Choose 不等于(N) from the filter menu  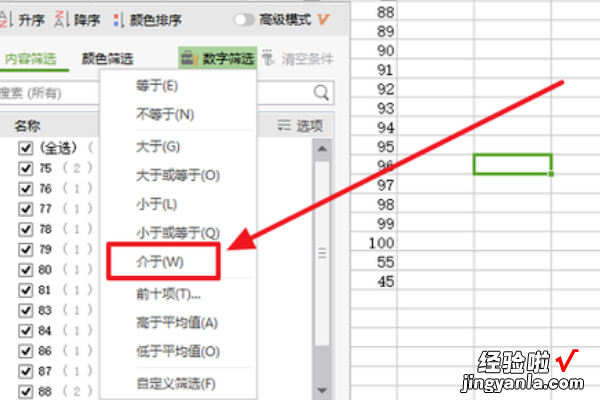178,114
